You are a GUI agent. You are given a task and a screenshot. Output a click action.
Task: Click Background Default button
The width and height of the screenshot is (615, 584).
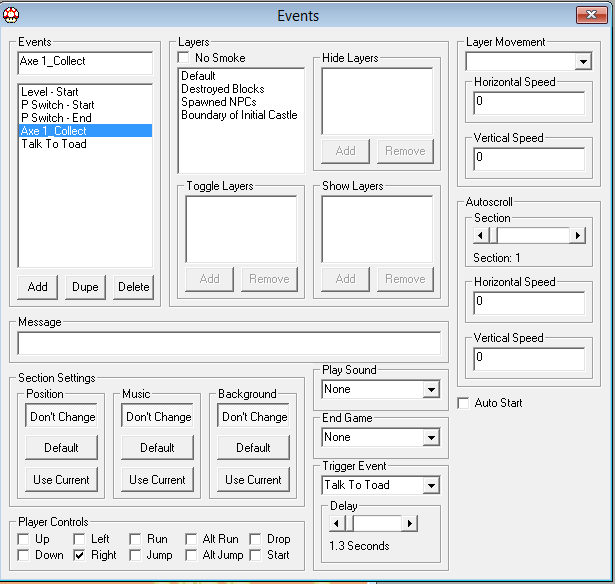coord(254,448)
